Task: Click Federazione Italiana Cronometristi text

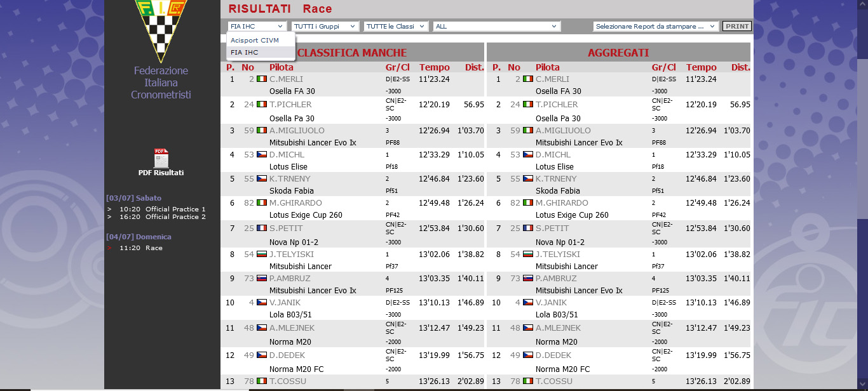Action: click(x=161, y=83)
